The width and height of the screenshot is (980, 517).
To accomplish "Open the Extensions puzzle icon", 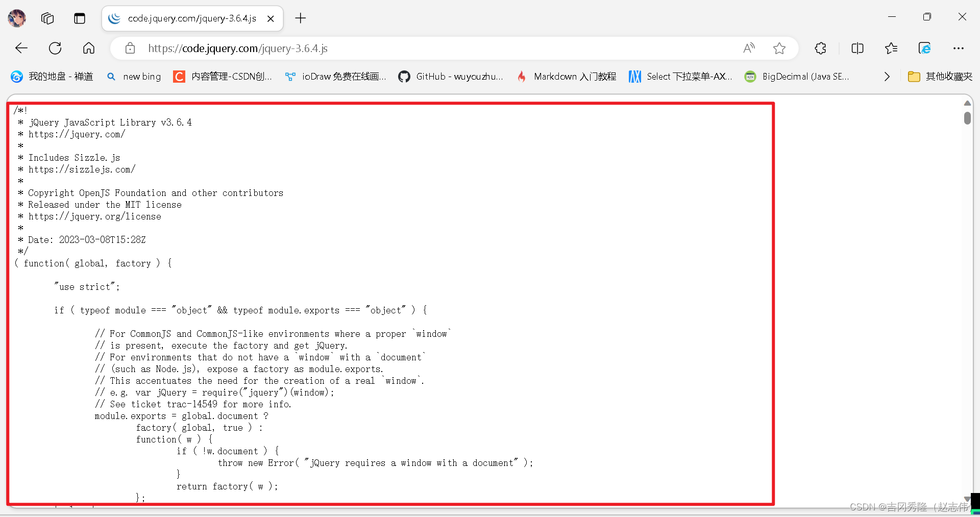I will point(820,48).
